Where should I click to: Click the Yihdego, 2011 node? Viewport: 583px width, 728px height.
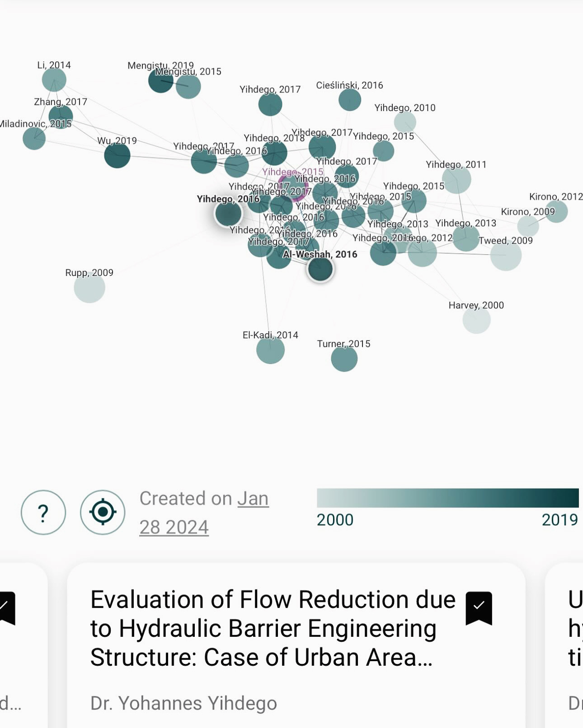click(x=456, y=179)
